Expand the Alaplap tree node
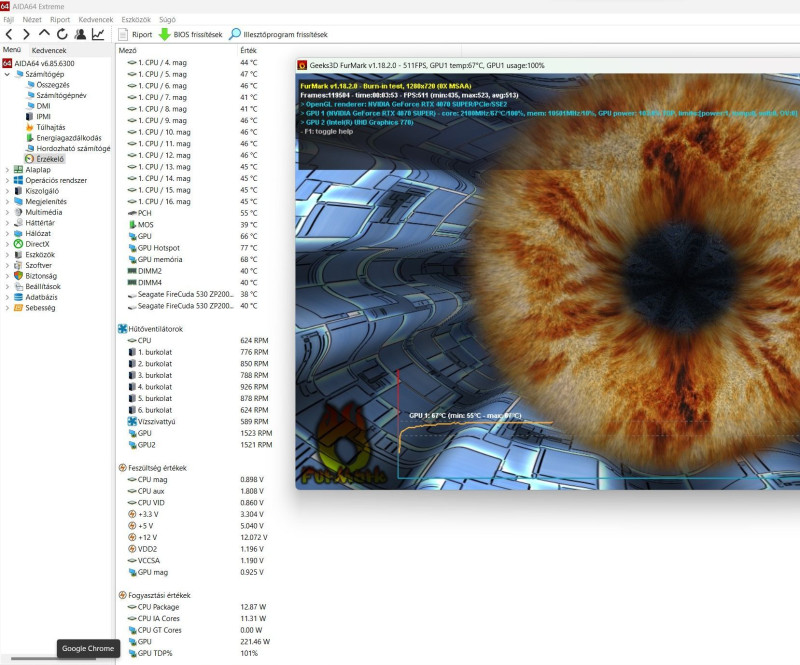This screenshot has height=665, width=800. [x=7, y=169]
